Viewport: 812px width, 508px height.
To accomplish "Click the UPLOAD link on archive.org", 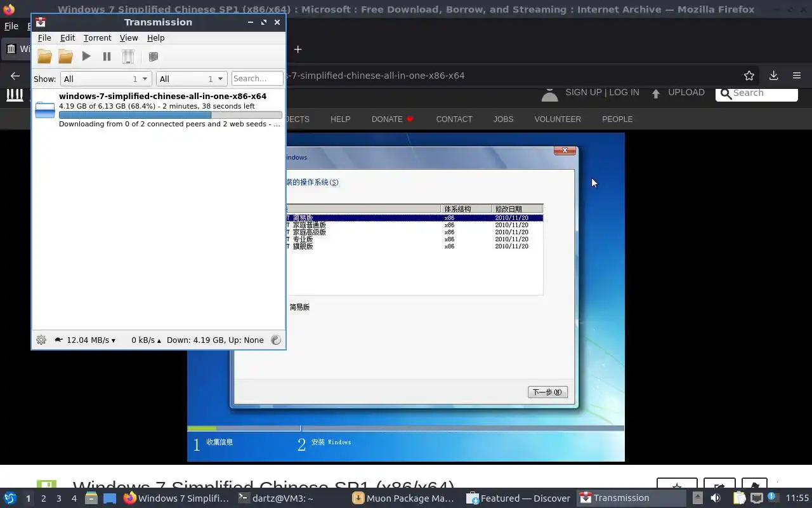I will point(686,92).
